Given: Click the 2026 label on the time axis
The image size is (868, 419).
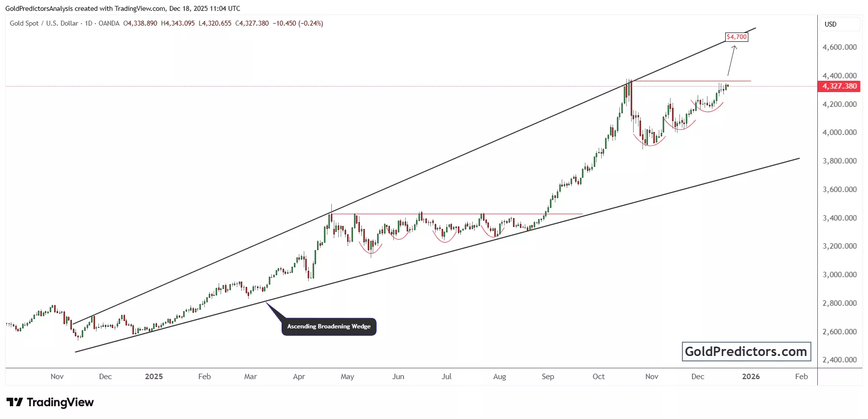Looking at the screenshot, I should [x=750, y=377].
